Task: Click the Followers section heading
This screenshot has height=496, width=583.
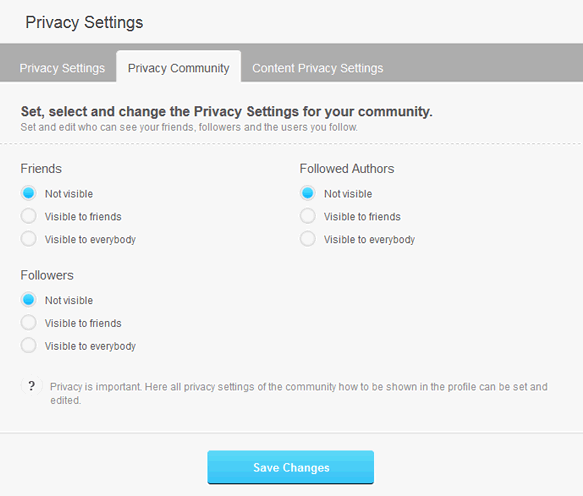Action: click(x=47, y=275)
